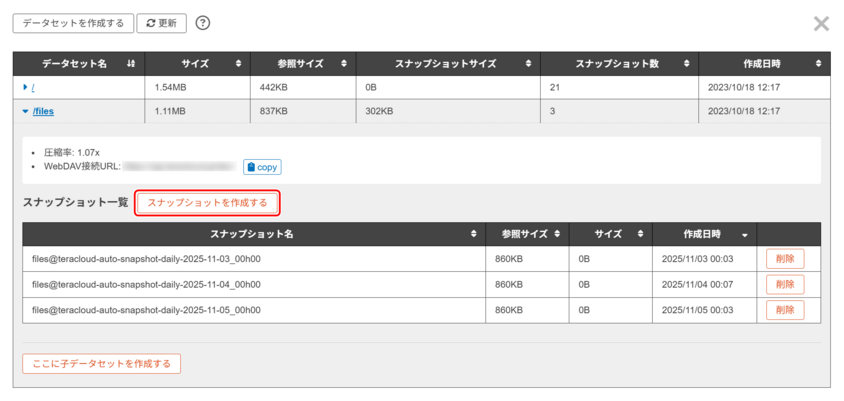This screenshot has height=401, width=844.
Task: Close the dataset dialog with X
Action: point(821,23)
